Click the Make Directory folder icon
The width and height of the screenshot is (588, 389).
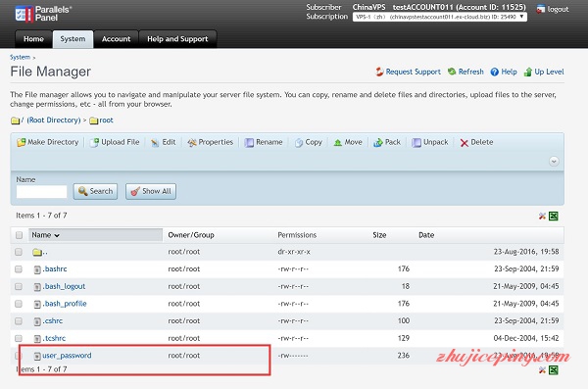(x=21, y=142)
